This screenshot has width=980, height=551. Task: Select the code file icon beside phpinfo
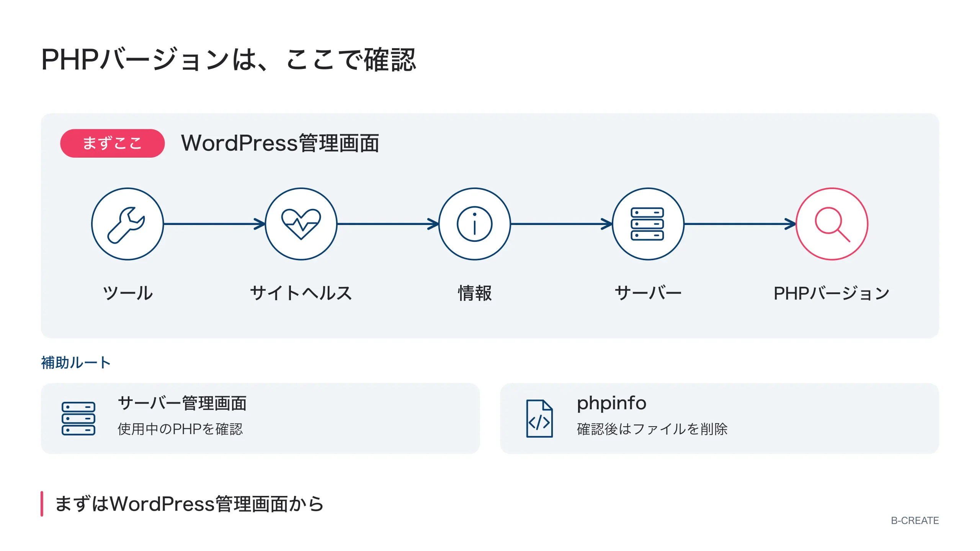[539, 418]
